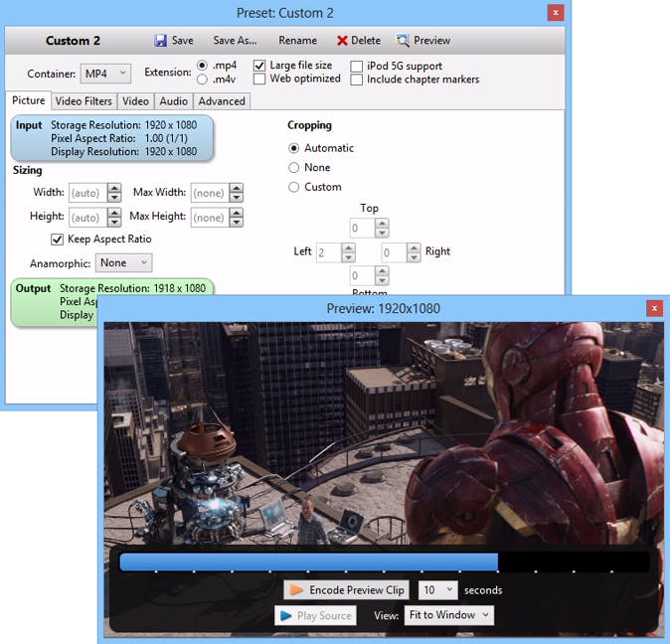This screenshot has height=644, width=670.
Task: Click the orange Encode Preview Clip arrow icon
Action: pyautogui.click(x=296, y=589)
